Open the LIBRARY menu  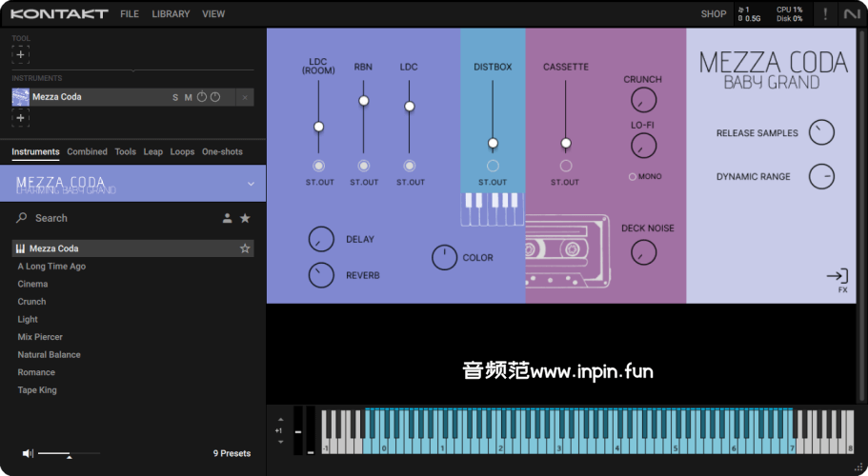click(171, 14)
